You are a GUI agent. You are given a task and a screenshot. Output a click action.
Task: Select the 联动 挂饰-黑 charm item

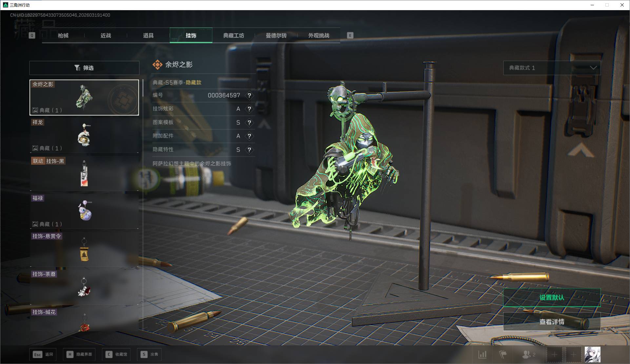[x=84, y=173]
